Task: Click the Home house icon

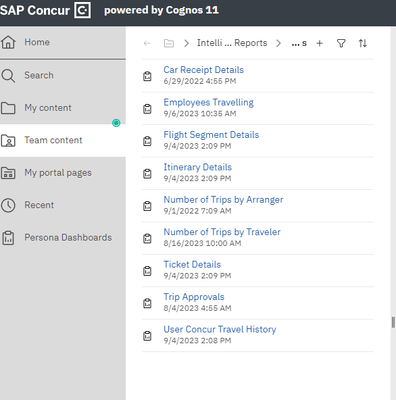Action: [x=8, y=42]
